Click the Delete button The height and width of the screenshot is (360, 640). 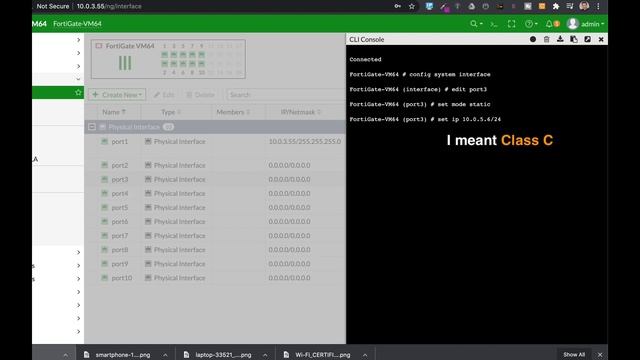[x=200, y=95]
